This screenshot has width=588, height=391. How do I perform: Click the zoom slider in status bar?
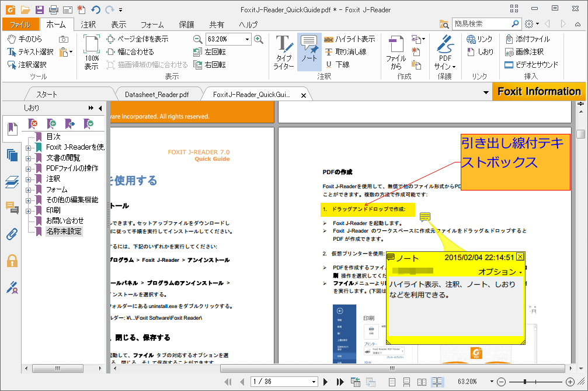[526, 382]
